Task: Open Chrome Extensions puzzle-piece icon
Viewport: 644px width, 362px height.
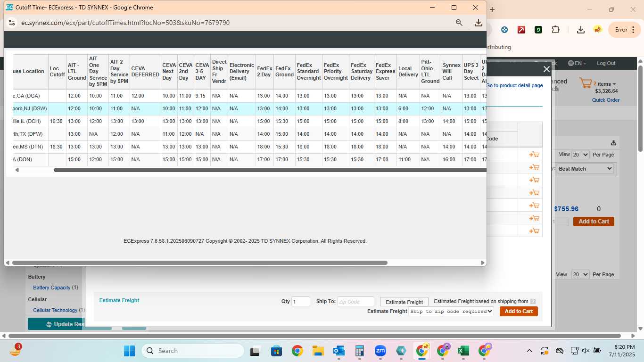Action: [x=555, y=30]
